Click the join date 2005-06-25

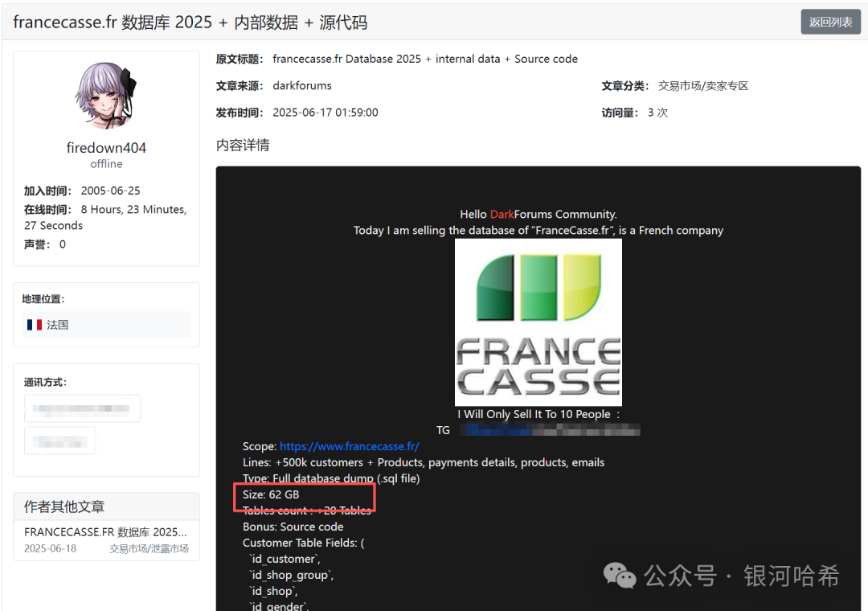pos(111,191)
